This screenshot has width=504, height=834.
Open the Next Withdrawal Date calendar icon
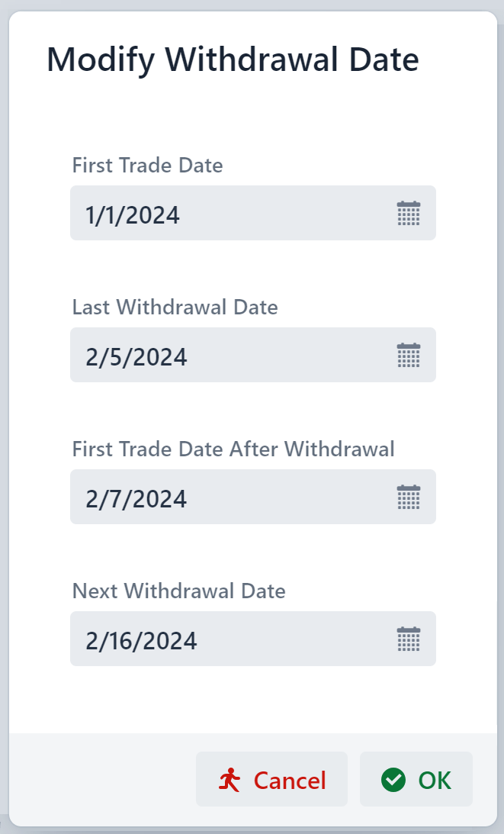(409, 639)
